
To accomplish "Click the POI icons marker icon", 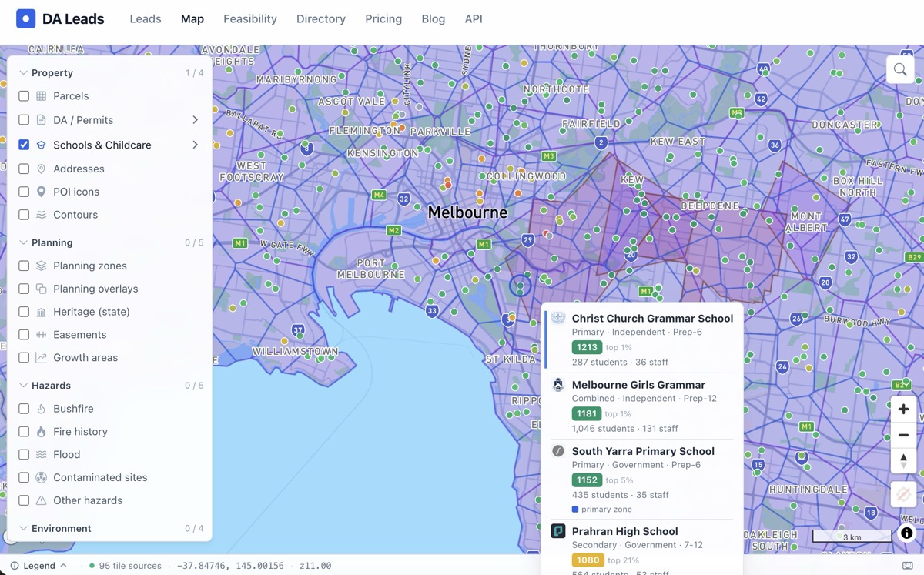I will [42, 192].
